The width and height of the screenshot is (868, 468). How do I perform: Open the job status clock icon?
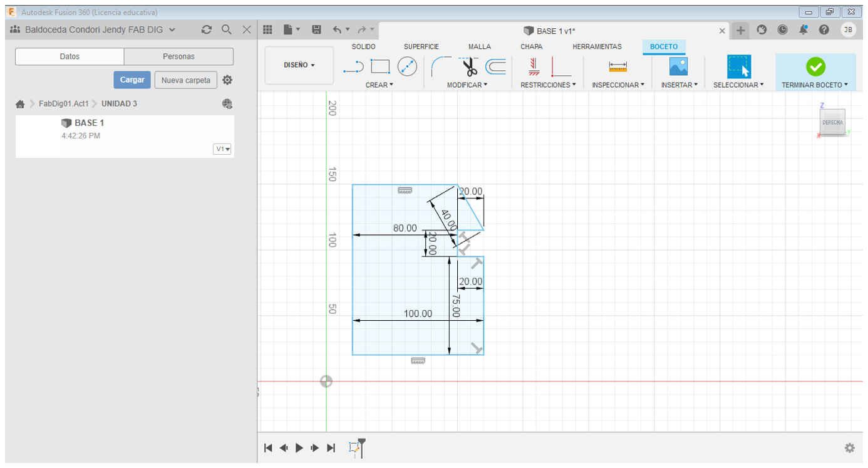[x=782, y=29]
